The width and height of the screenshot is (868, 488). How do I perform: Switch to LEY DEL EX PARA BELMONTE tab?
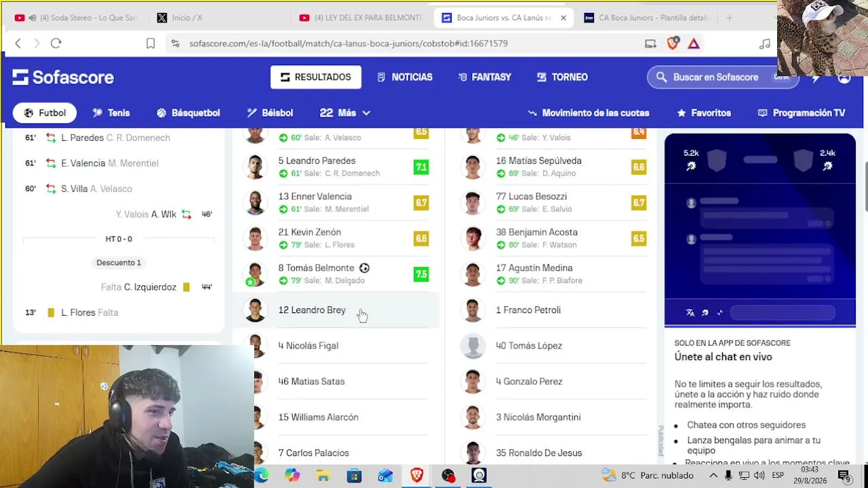360,18
